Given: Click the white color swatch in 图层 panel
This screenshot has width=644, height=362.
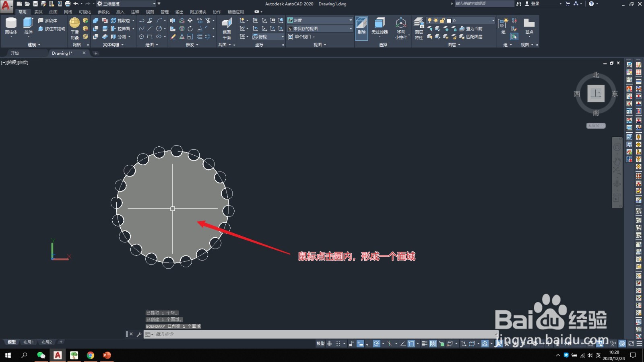Looking at the screenshot, I should point(449,21).
